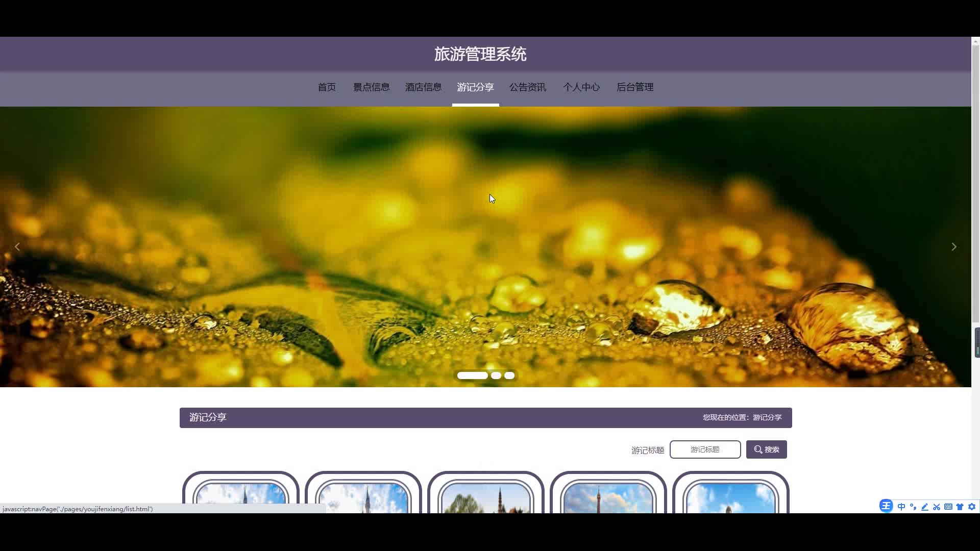
Task: Click the 旅游管理系统 site title
Action: pyautogui.click(x=480, y=54)
